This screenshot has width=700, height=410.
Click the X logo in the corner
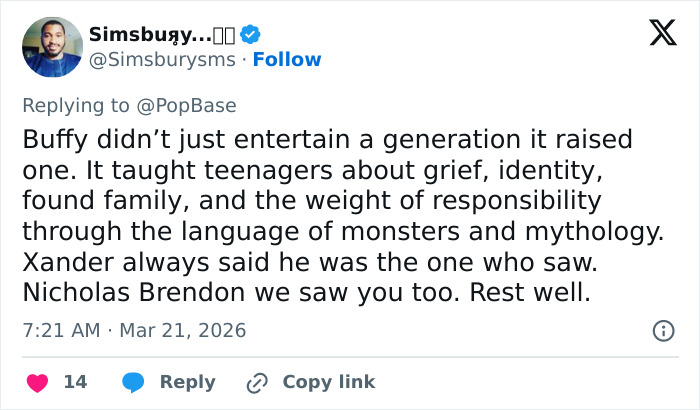tap(656, 35)
